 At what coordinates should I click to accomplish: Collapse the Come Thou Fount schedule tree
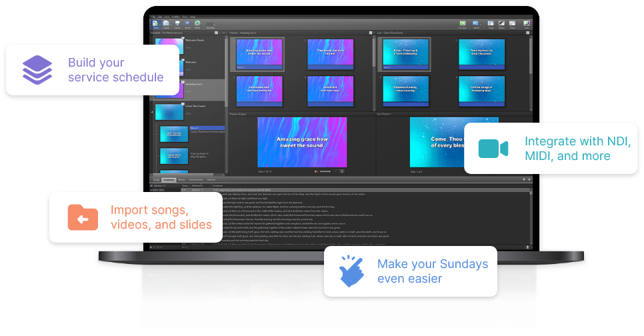(x=152, y=112)
